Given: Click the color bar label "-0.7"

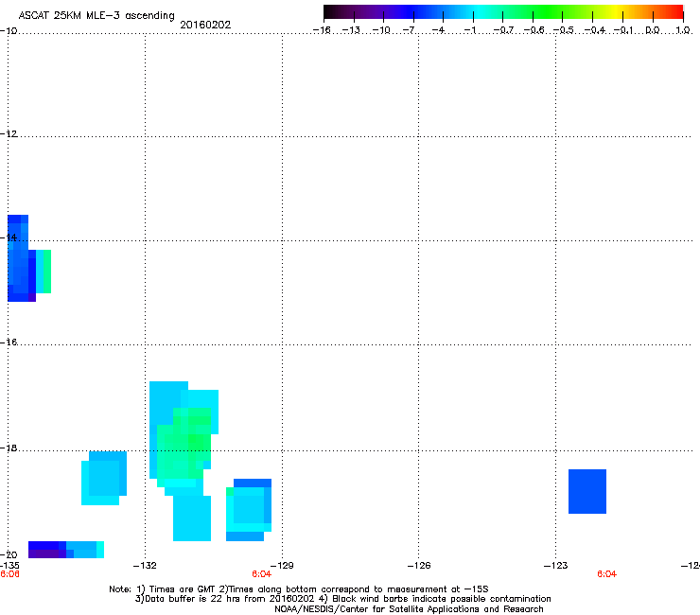Looking at the screenshot, I should (x=503, y=30).
